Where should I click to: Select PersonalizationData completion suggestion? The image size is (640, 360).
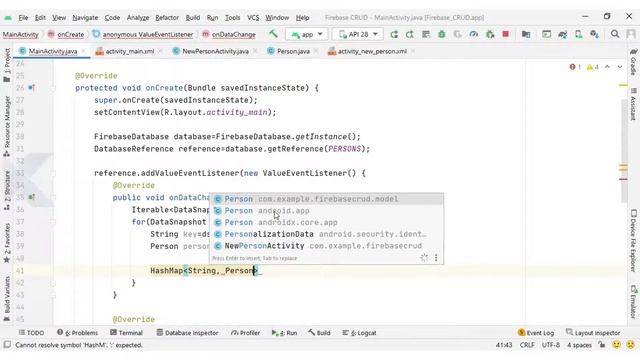coord(327,234)
